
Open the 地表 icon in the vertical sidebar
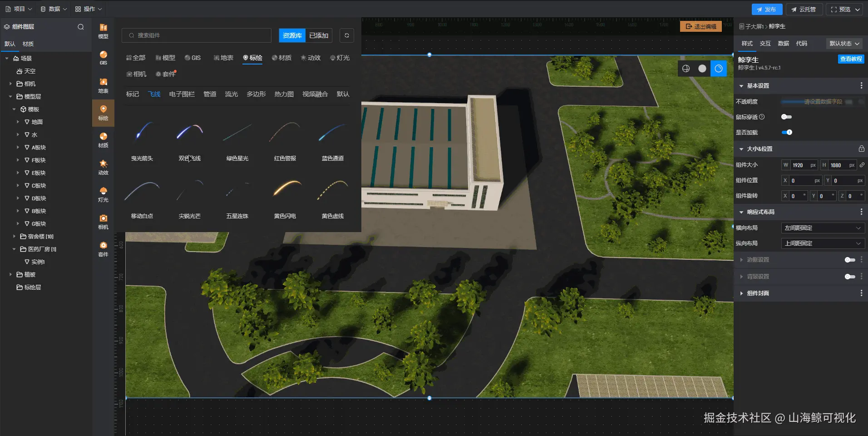[x=103, y=85]
